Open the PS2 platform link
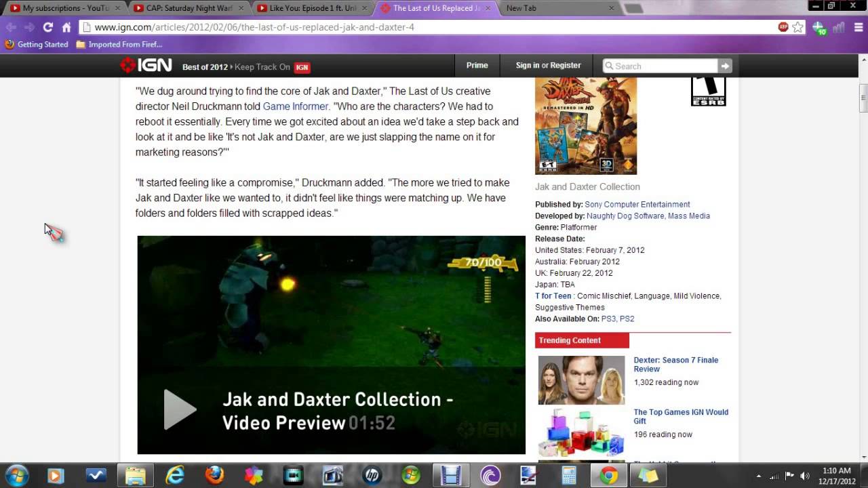The width and height of the screenshot is (868, 488). pyautogui.click(x=627, y=319)
